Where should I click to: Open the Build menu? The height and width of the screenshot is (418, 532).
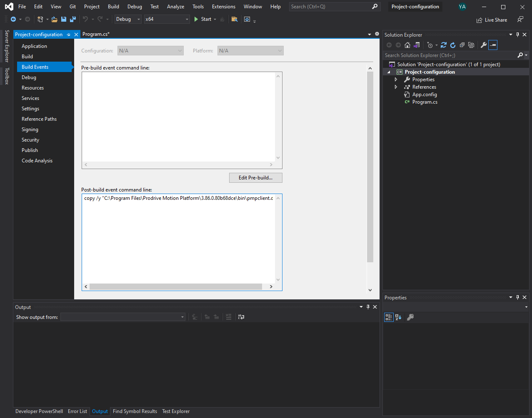click(113, 7)
